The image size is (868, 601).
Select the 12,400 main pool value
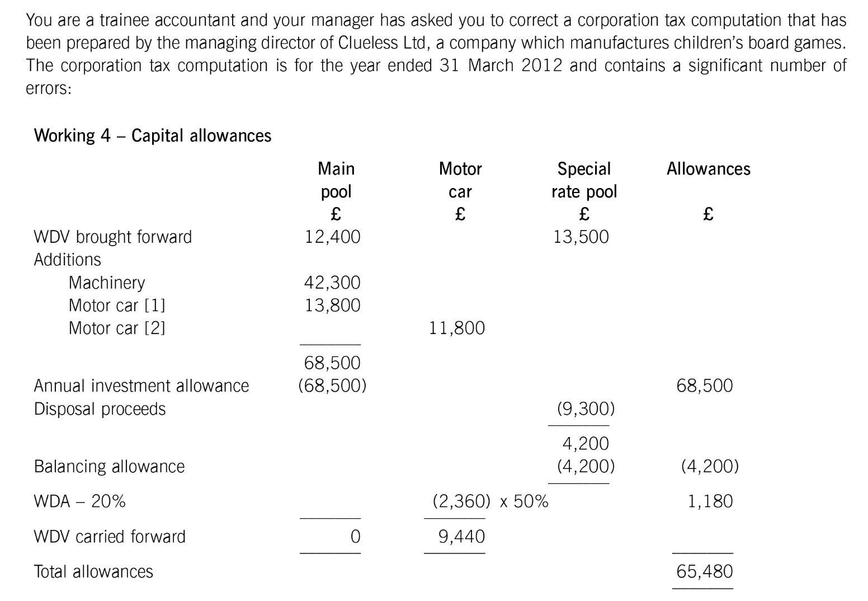click(x=332, y=237)
